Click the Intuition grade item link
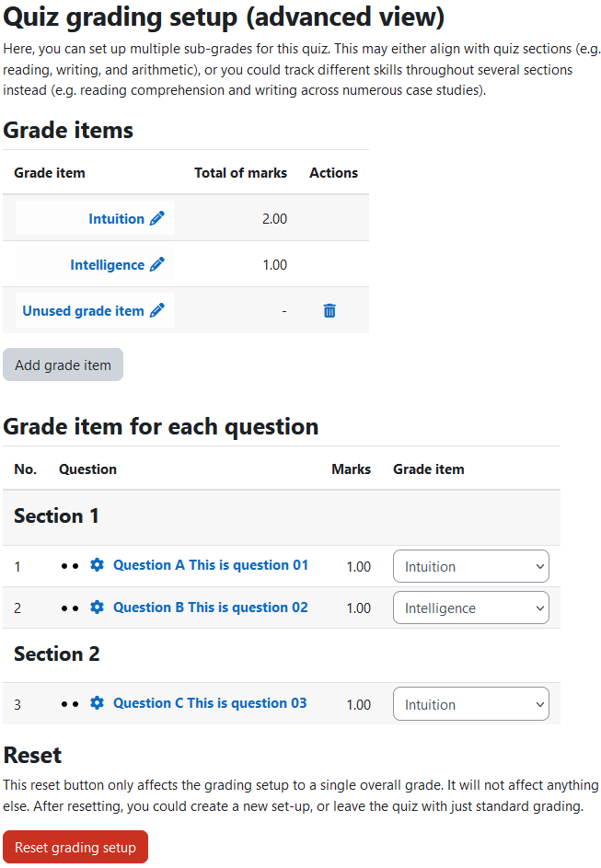Screen dimensions: 601x868 (116, 219)
